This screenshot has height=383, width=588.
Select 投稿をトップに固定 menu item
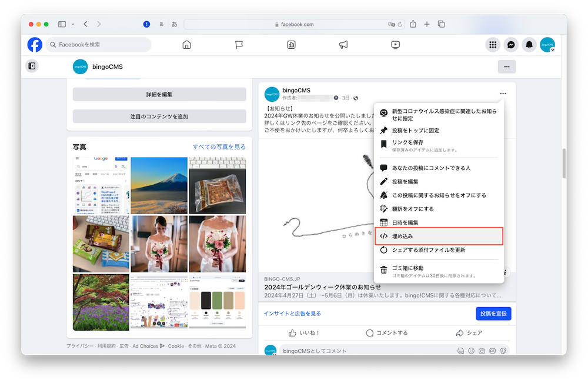tap(439, 131)
